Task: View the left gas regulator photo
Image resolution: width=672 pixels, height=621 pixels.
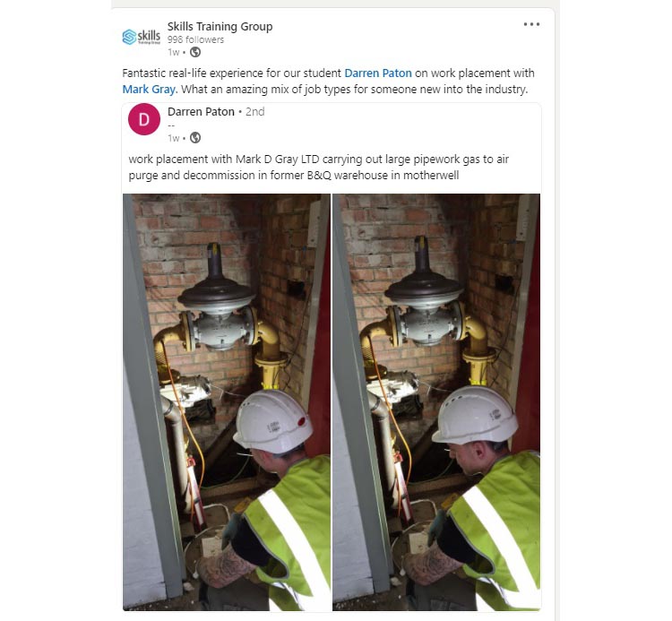Action: click(x=227, y=402)
